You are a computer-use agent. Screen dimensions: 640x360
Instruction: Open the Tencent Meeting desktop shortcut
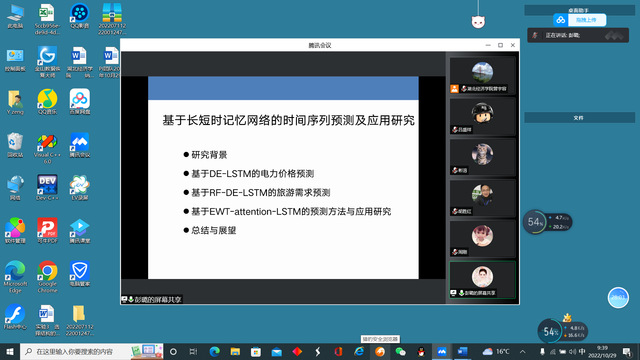click(x=80, y=145)
